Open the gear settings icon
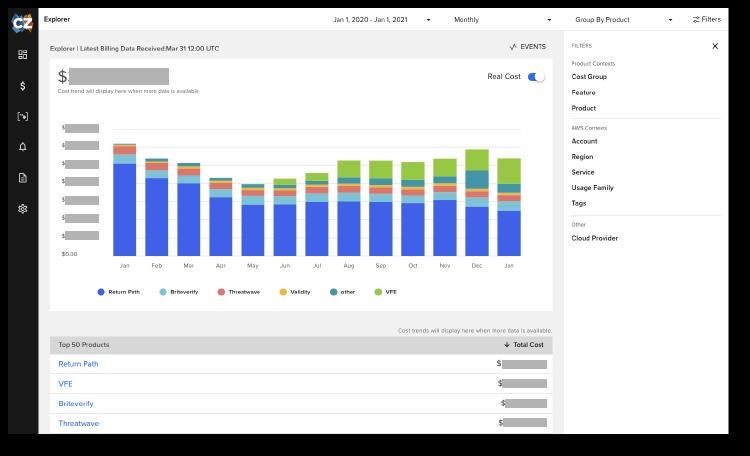Viewport: 750px width, 456px height. [x=22, y=209]
